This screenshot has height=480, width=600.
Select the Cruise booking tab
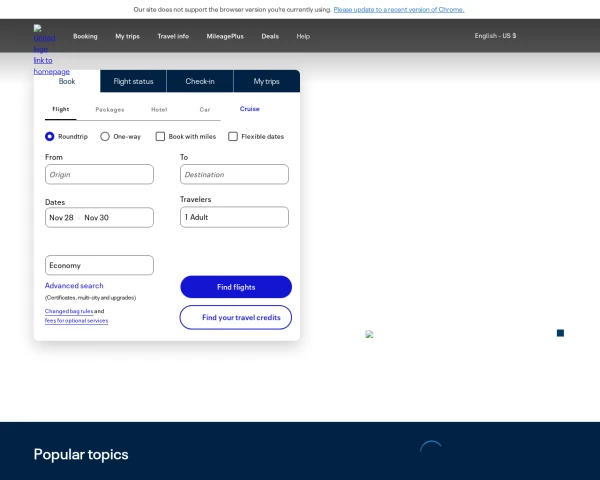(x=249, y=109)
